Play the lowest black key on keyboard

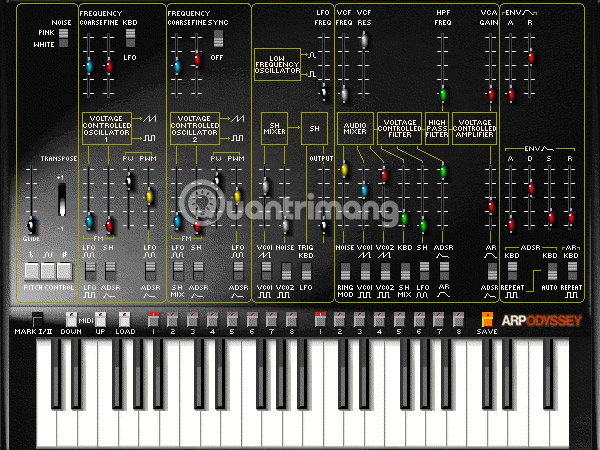56,373
